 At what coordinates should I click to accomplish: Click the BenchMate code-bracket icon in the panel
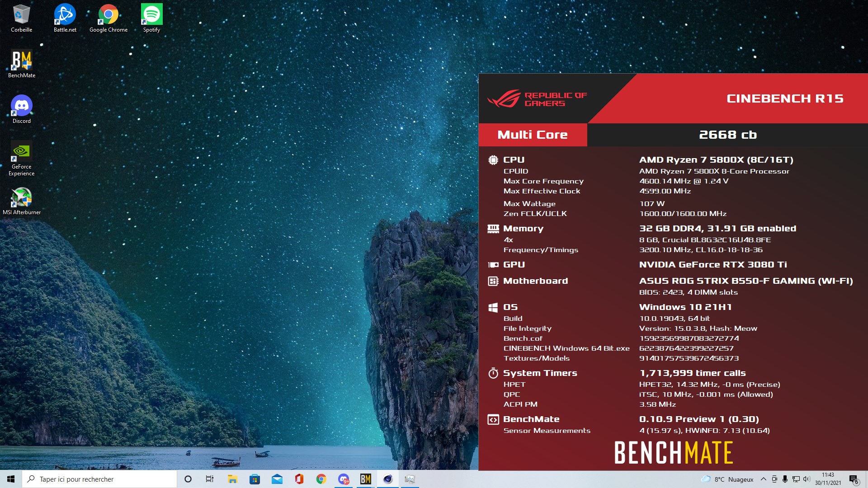point(493,419)
